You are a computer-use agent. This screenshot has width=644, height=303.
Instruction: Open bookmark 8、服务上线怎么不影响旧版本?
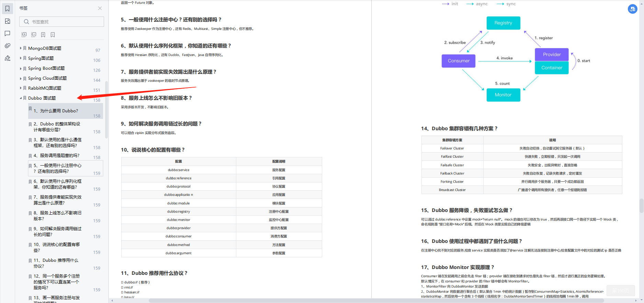click(x=57, y=216)
